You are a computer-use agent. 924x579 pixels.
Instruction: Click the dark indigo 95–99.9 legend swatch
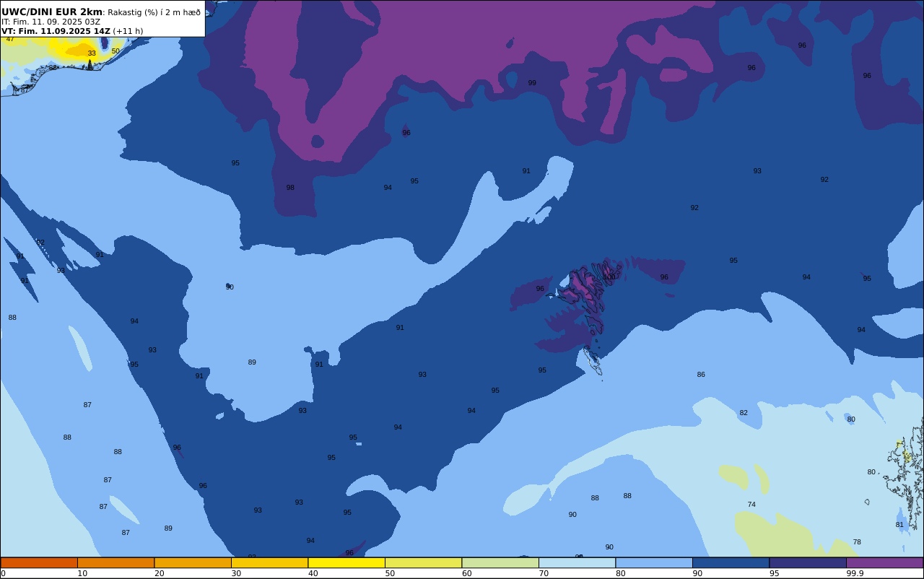(x=808, y=562)
